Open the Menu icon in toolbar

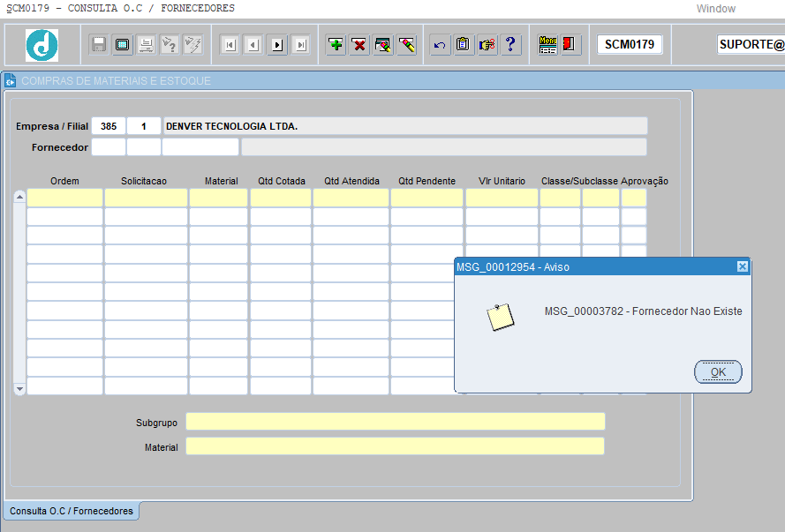coord(547,44)
